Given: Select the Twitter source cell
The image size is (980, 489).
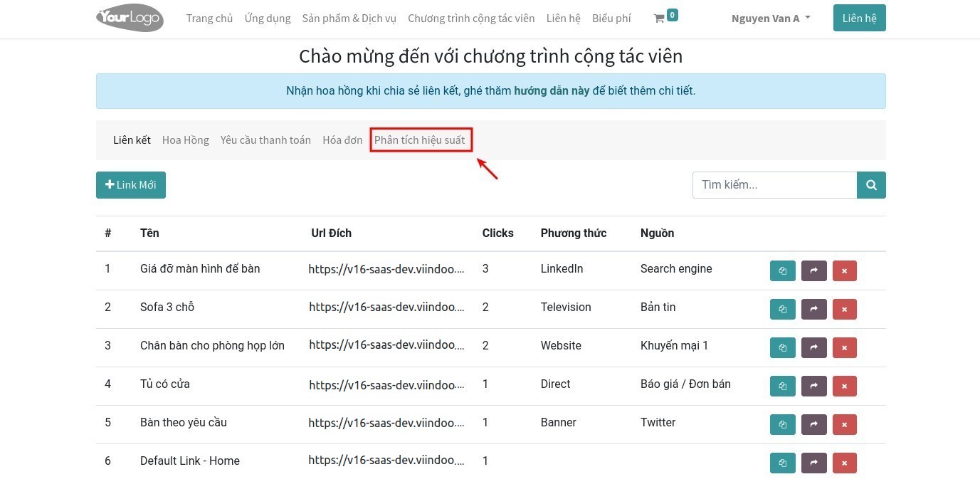Looking at the screenshot, I should [x=658, y=422].
